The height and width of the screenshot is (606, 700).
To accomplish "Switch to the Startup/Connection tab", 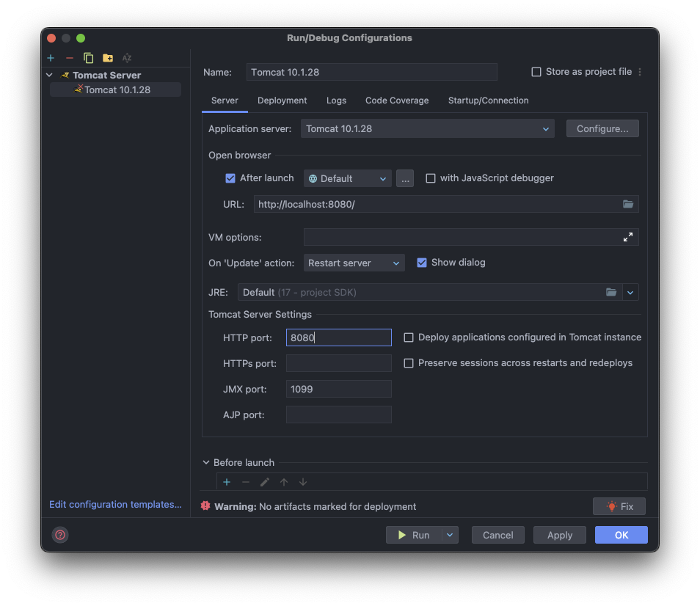I will pos(489,101).
